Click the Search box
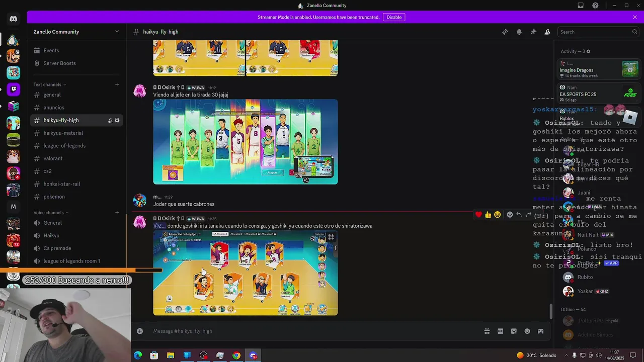The width and height of the screenshot is (644, 362). 598,32
